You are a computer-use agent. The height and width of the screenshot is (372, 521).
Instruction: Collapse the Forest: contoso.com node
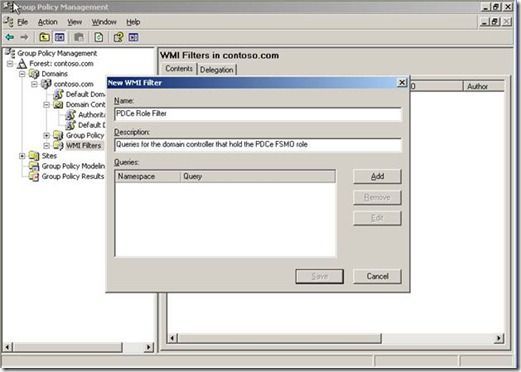10,63
